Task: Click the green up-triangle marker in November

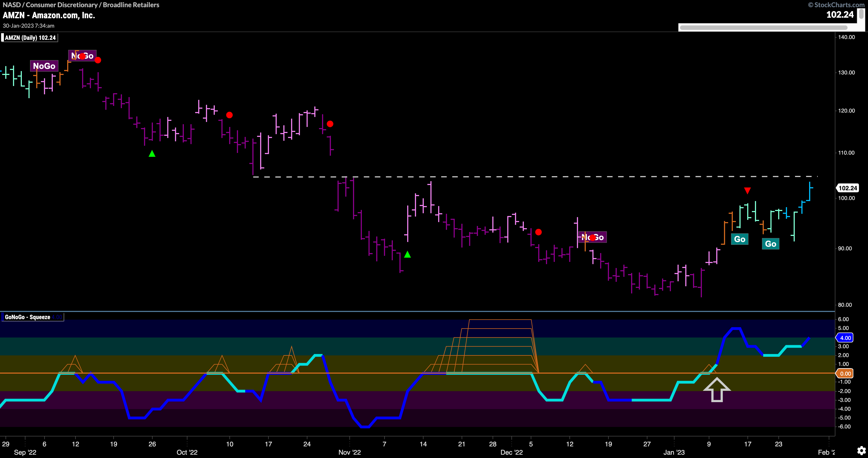Action: click(x=407, y=254)
